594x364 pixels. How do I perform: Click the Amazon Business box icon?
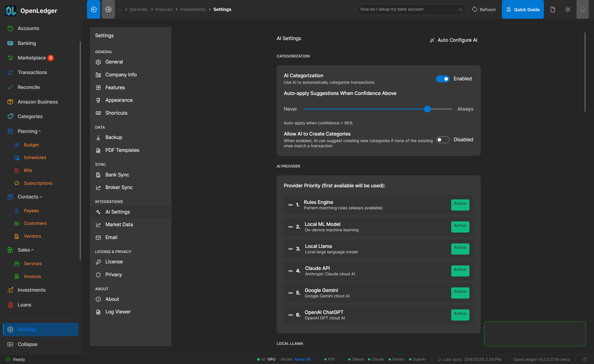tap(10, 102)
